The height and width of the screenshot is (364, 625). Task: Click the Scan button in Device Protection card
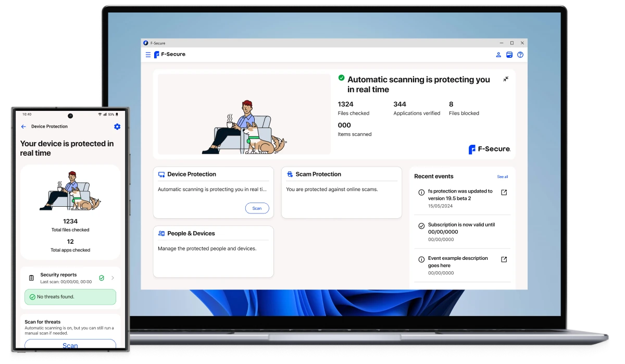pos(257,208)
